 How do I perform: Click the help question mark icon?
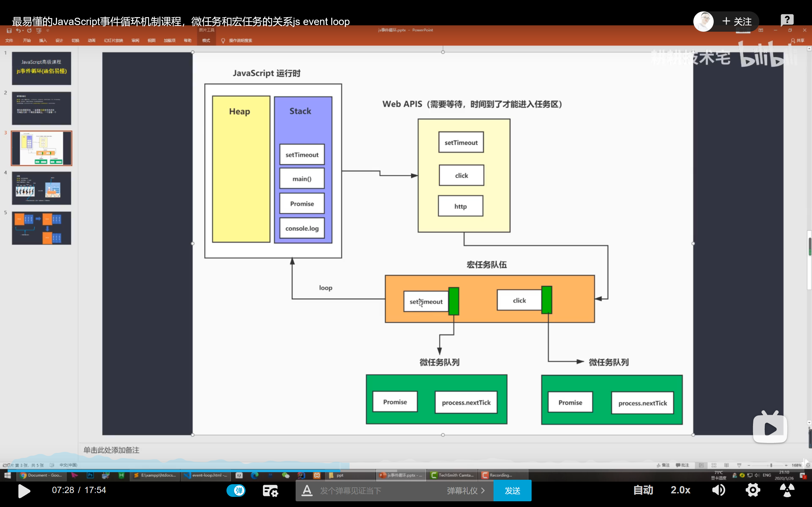(x=787, y=20)
